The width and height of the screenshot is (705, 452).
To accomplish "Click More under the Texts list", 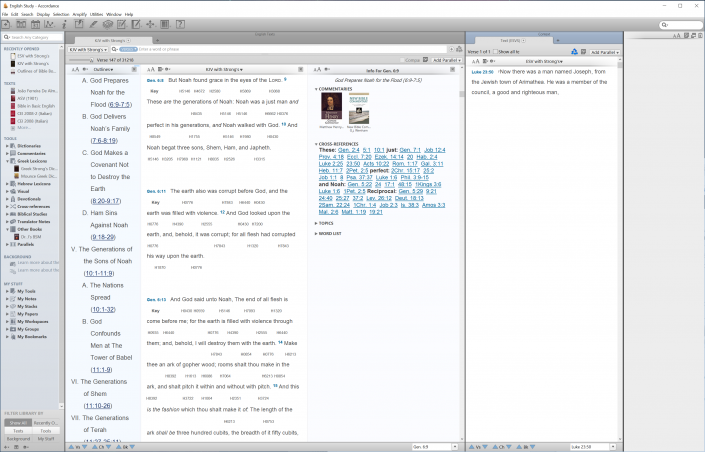I will click(x=24, y=128).
